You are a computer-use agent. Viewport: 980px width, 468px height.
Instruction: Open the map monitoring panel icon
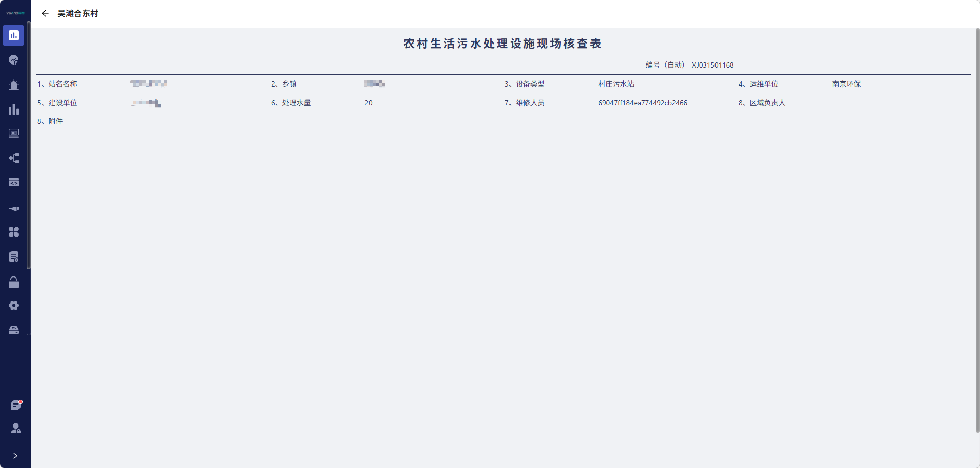[x=14, y=60]
